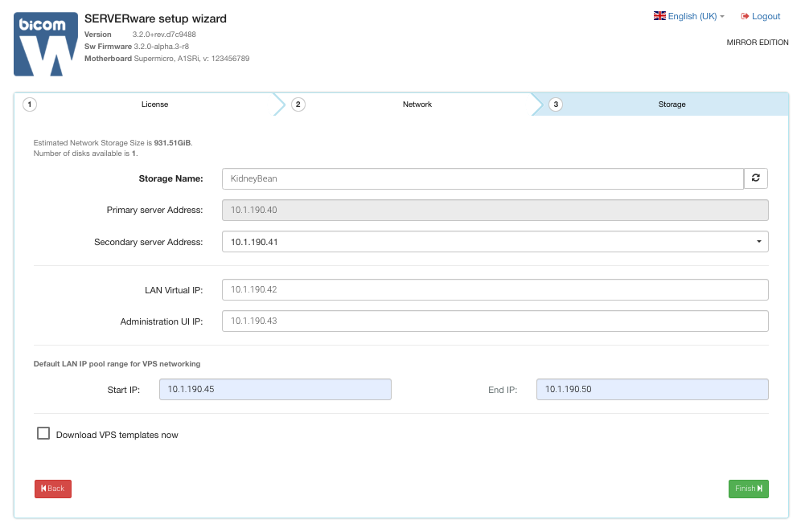Viewport: 801px width, 532px height.
Task: Go to Network wizard step
Action: 417,104
